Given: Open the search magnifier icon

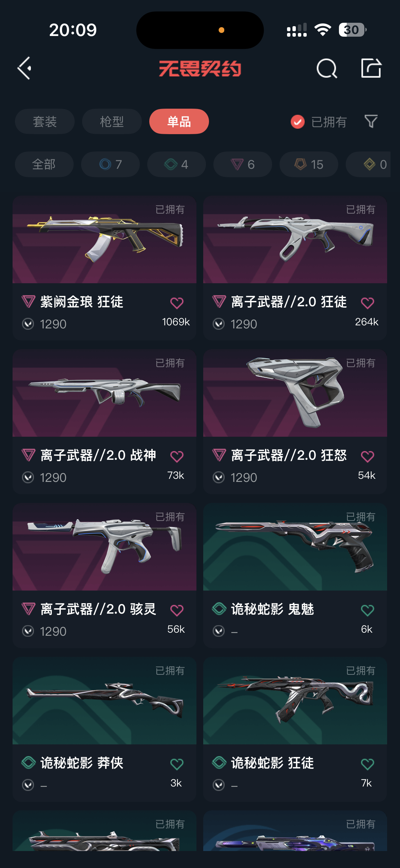Looking at the screenshot, I should (327, 68).
